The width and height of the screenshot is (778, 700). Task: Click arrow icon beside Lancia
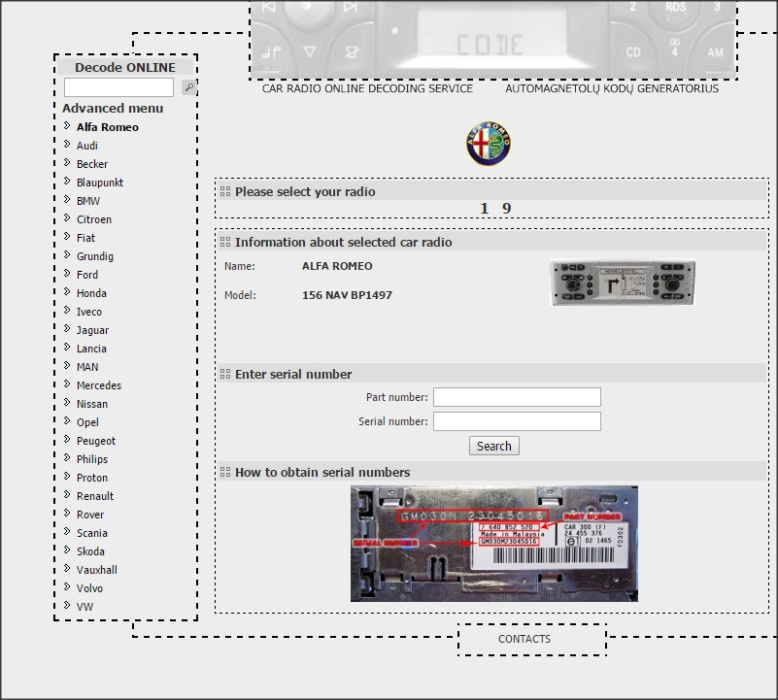click(67, 348)
